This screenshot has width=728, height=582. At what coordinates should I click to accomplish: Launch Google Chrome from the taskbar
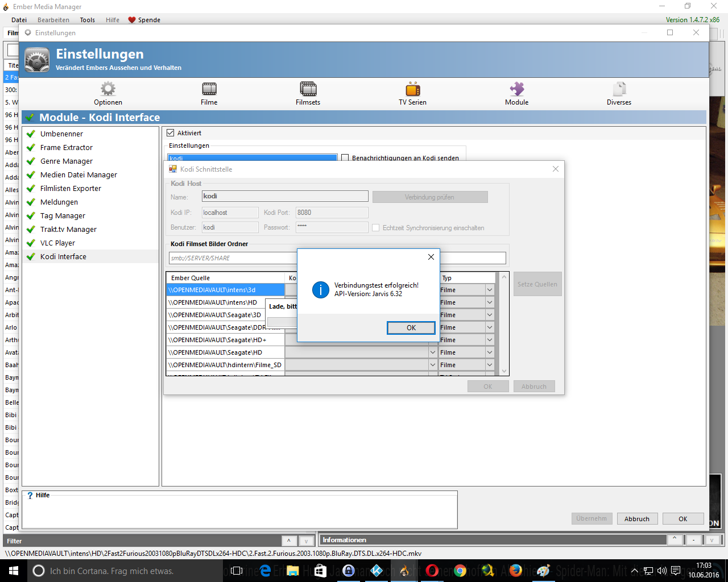point(460,571)
